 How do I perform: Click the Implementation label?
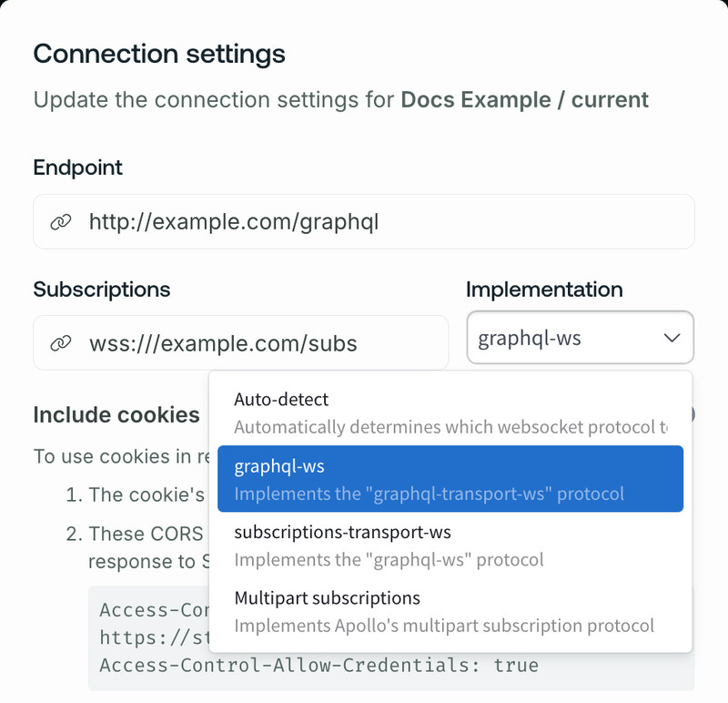(544, 290)
